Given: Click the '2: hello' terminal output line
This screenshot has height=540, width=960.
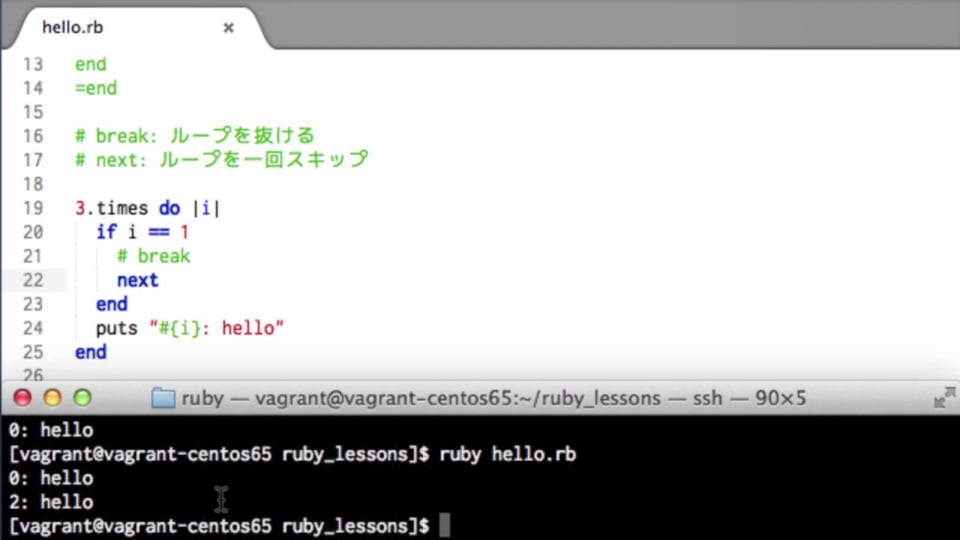Looking at the screenshot, I should 51,502.
